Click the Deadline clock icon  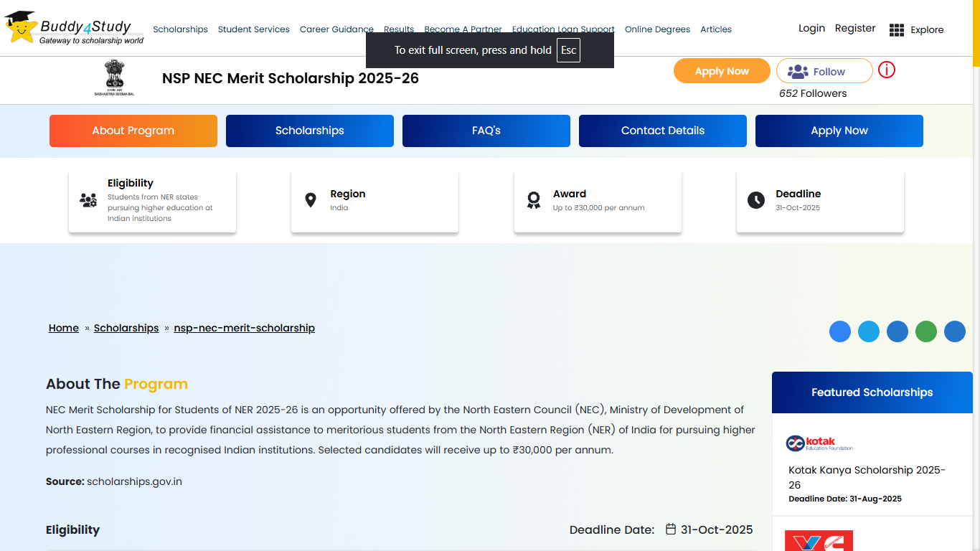(756, 200)
